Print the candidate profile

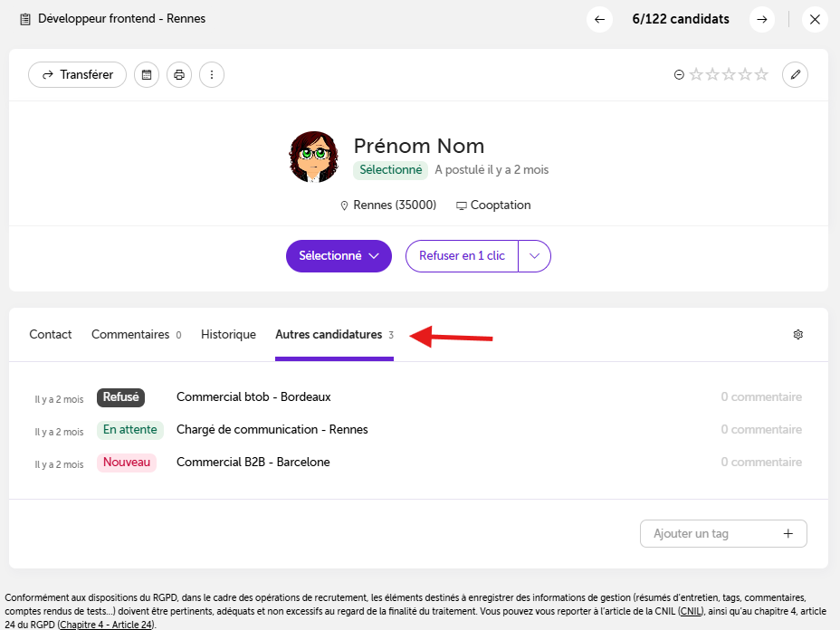[x=179, y=75]
